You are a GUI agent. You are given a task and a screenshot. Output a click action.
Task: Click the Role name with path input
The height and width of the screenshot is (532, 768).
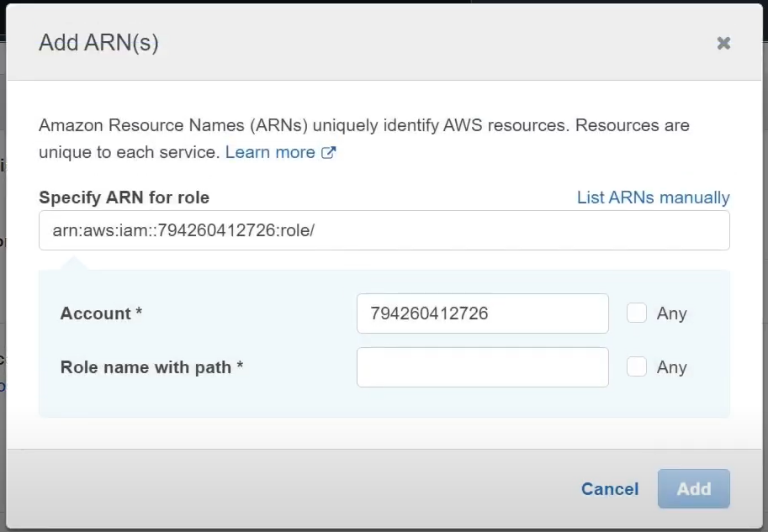483,367
